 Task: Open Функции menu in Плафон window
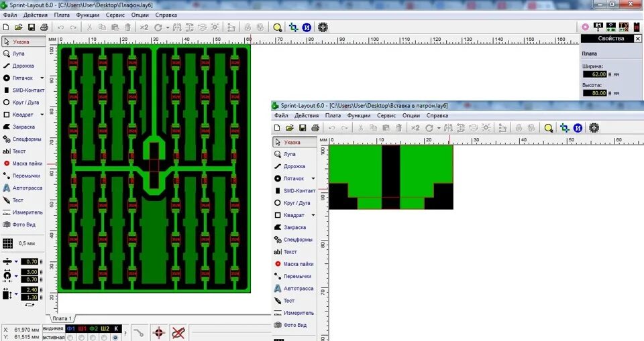coord(87,15)
